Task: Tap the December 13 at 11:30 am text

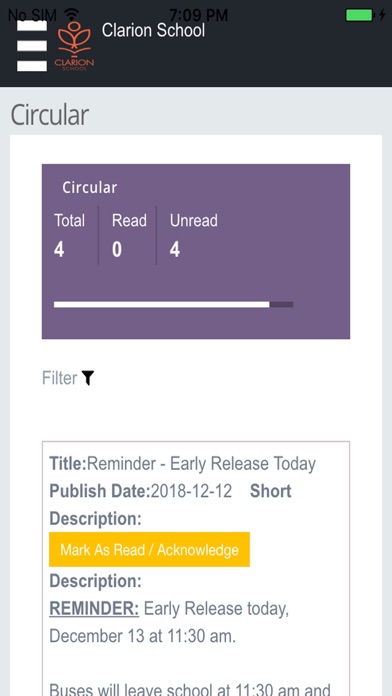Action: 143,636
